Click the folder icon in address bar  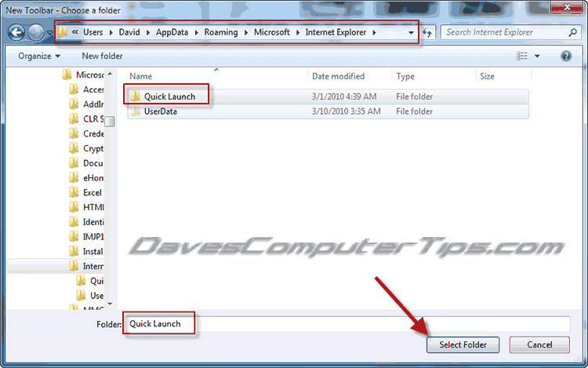point(63,32)
